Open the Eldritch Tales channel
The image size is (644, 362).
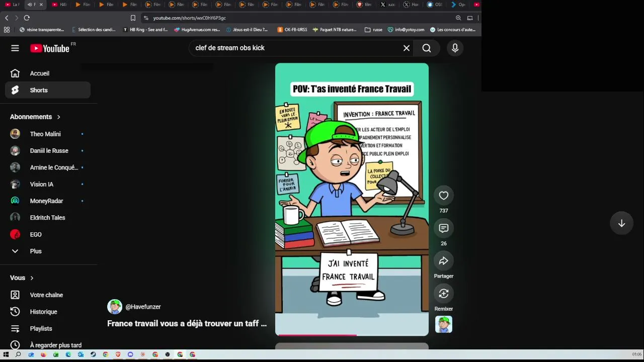tap(48, 218)
